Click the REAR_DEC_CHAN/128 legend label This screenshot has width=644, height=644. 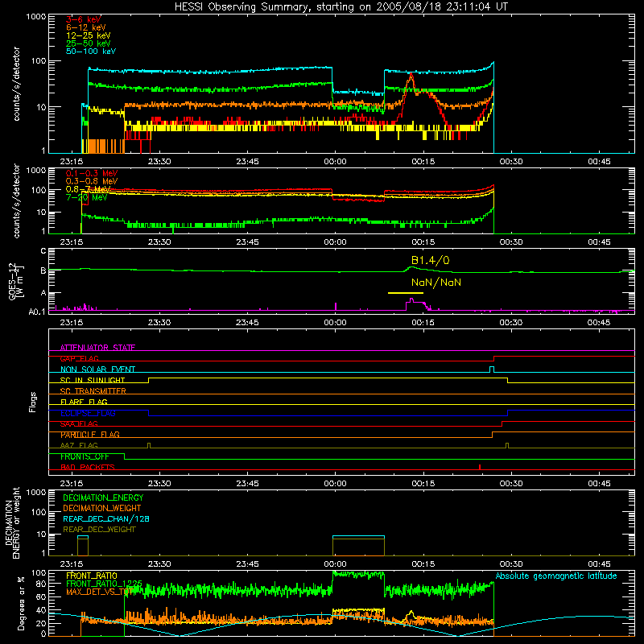(x=106, y=519)
